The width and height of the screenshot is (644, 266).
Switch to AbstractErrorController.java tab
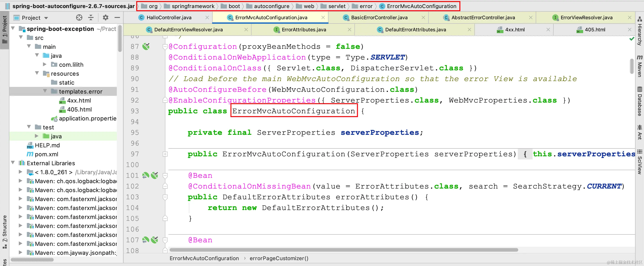483,17
